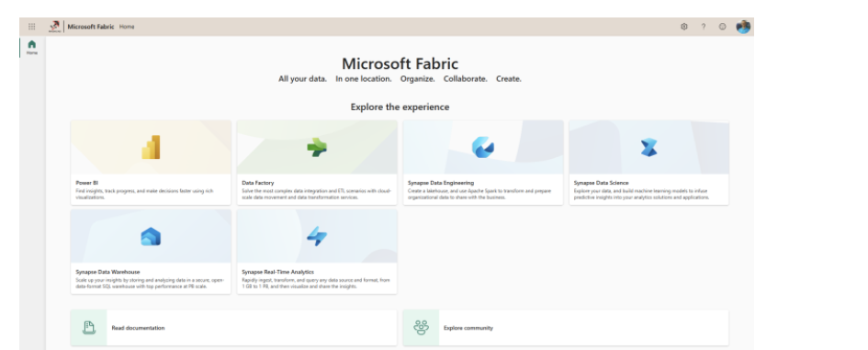868x350 pixels.
Task: Click Synapse Data Engineering description text
Action: click(479, 194)
